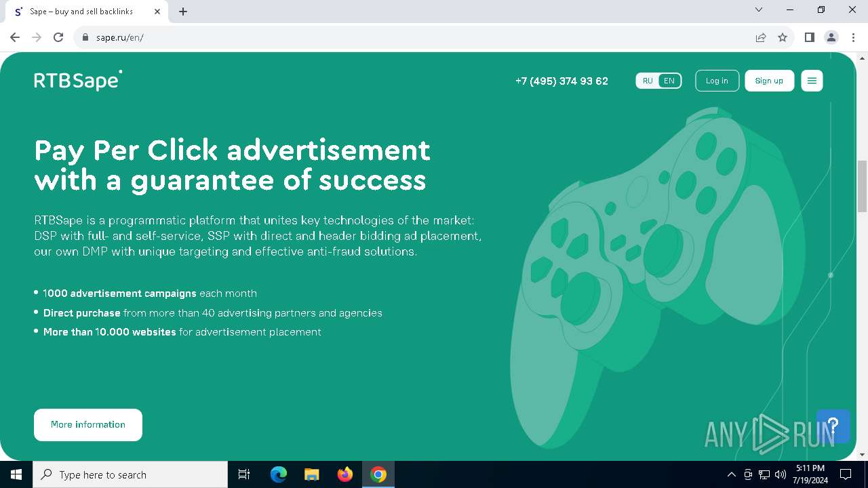Click the Chrome taskbar icon
This screenshot has height=488, width=868.
[x=378, y=474]
